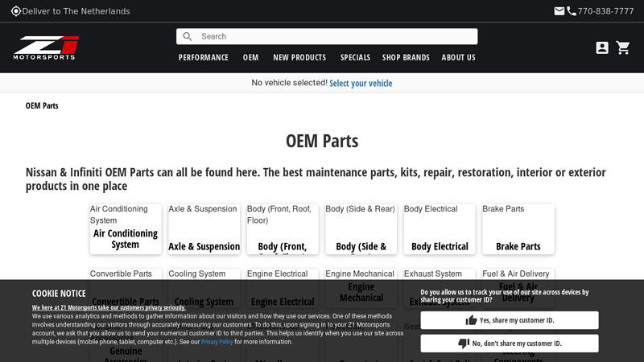Open the About Us menu
The image size is (644, 362).
[x=458, y=57]
